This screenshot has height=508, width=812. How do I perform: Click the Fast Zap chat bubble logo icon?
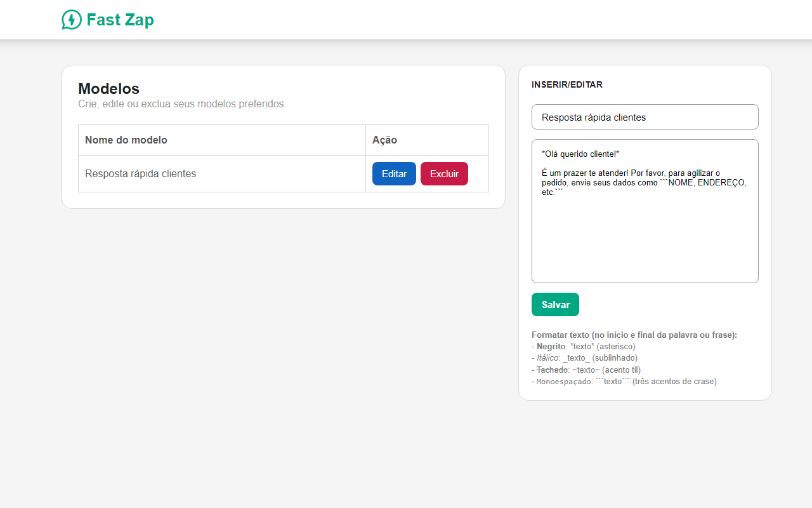pos(72,20)
